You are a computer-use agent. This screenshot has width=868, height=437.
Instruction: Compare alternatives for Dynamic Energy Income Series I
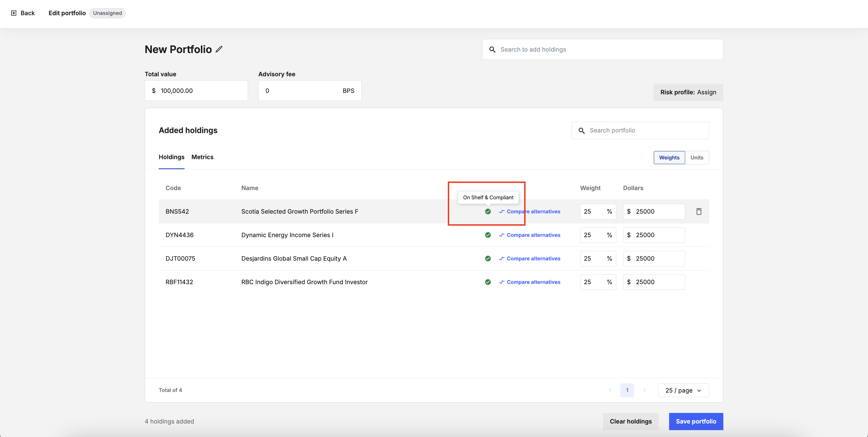pos(530,235)
